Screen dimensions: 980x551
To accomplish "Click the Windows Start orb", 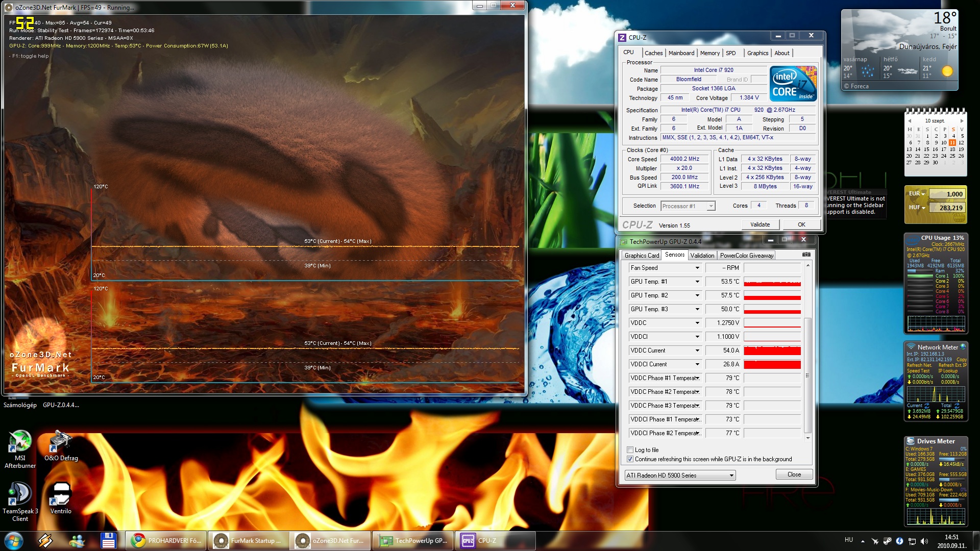I will 14,541.
